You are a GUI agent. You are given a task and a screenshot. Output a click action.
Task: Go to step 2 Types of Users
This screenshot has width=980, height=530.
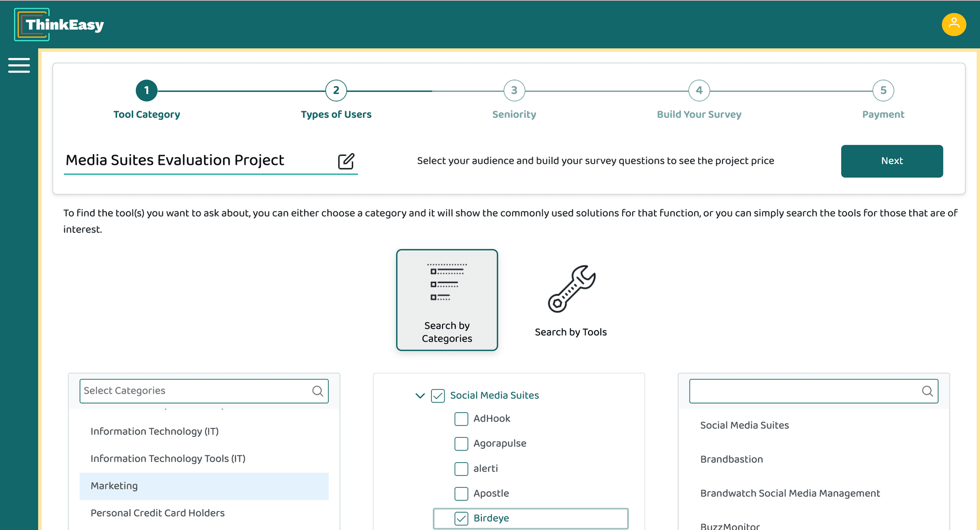point(336,91)
